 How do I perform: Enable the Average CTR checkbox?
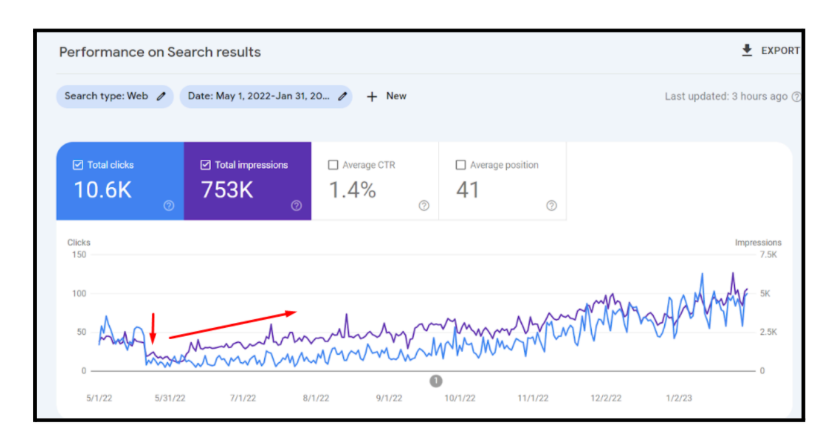tap(333, 165)
